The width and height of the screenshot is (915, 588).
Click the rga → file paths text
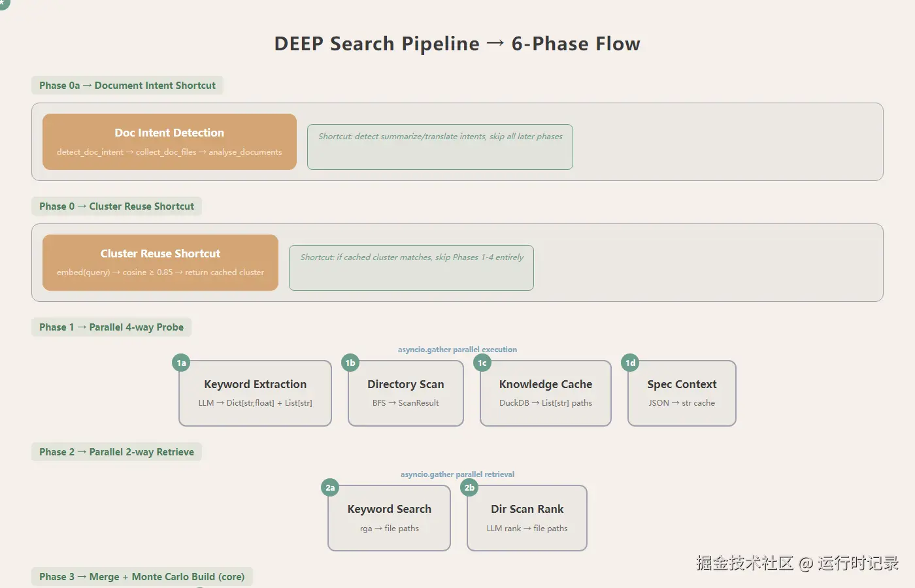point(389,529)
